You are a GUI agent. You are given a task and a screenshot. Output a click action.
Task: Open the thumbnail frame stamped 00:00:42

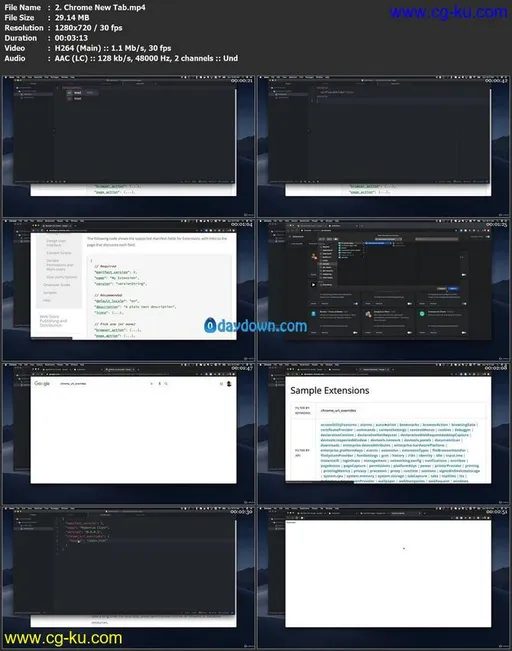(384, 146)
